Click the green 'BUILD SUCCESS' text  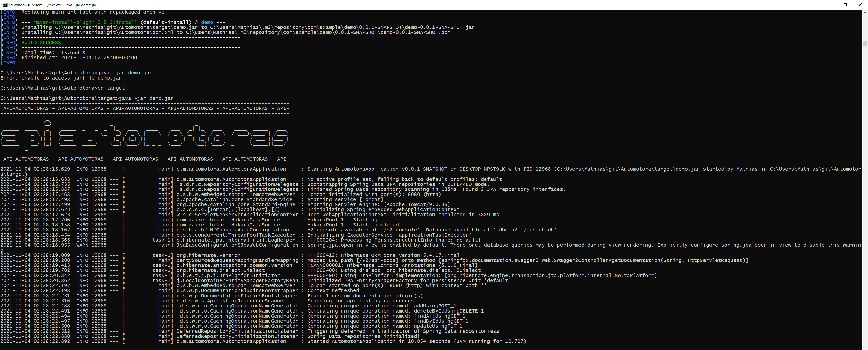(x=41, y=42)
